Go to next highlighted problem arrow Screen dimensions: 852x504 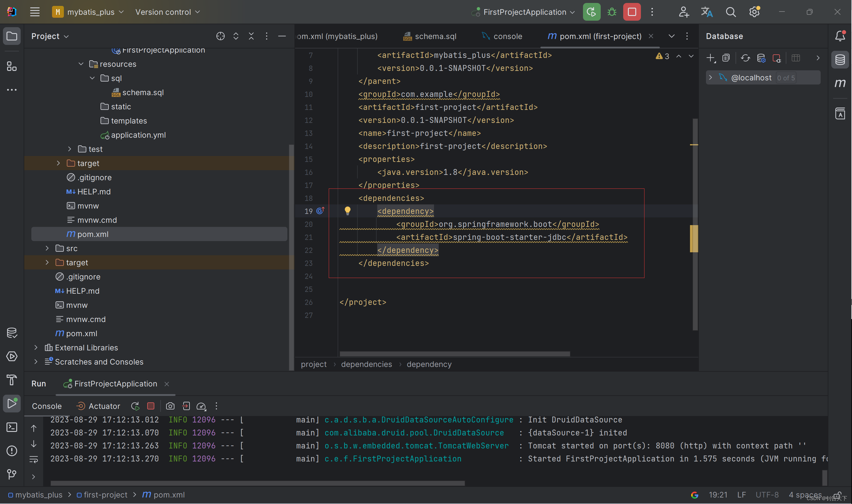click(691, 56)
